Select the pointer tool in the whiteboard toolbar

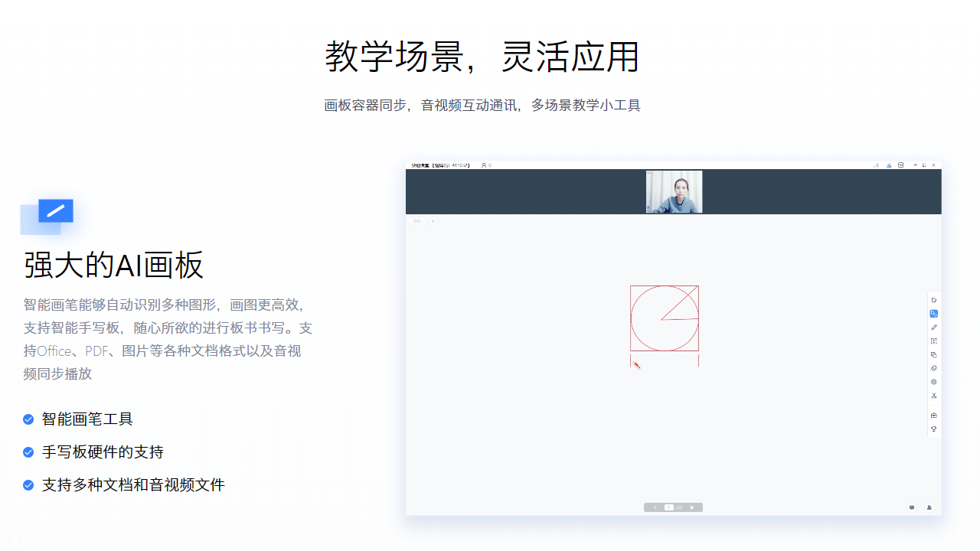point(934,299)
